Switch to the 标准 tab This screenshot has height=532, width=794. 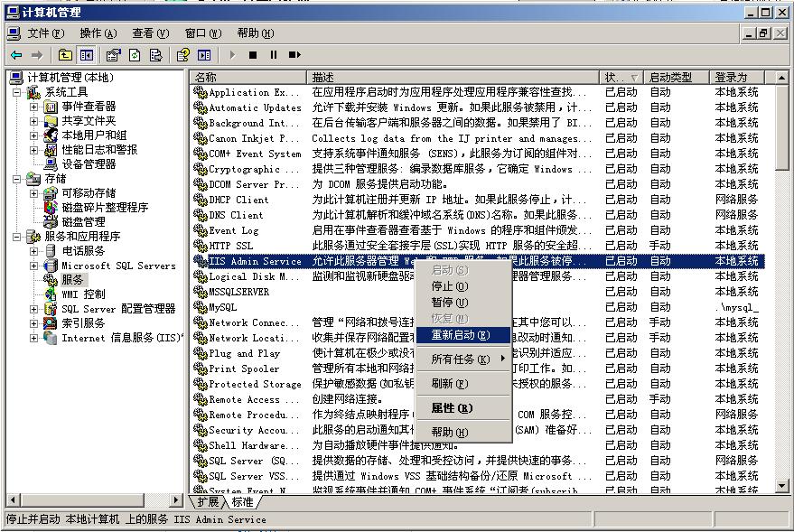243,501
